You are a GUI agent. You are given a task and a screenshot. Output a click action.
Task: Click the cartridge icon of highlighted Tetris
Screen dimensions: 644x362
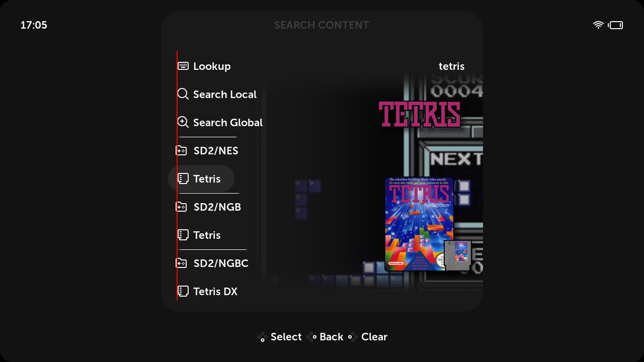(183, 178)
